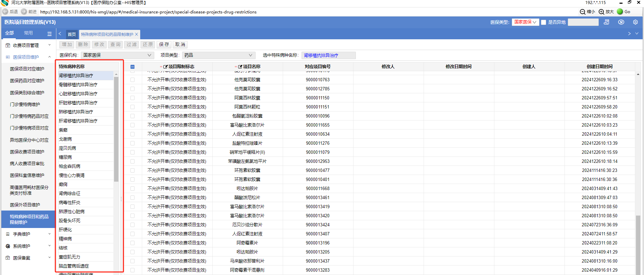The height and width of the screenshot is (275, 644).
Task: Expand the 系统维护 menu section
Action: point(50,246)
